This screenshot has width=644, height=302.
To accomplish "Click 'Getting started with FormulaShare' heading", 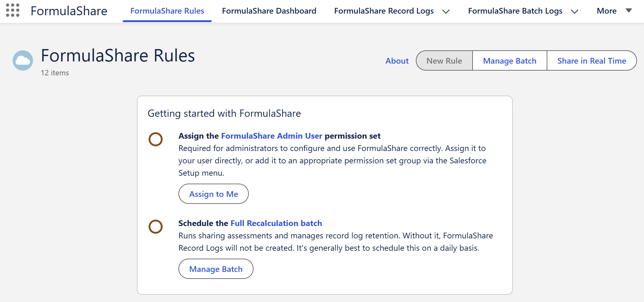I will click(224, 113).
